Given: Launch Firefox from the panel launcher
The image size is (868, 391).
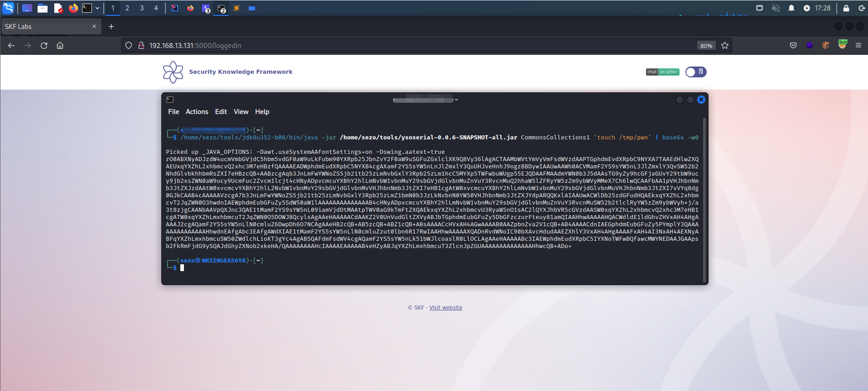Looking at the screenshot, I should coord(73,8).
